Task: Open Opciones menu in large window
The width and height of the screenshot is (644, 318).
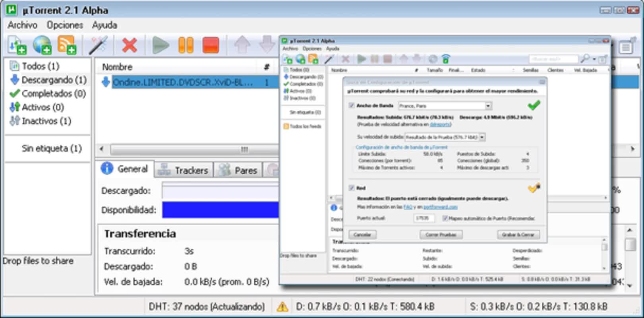Action: [x=65, y=25]
